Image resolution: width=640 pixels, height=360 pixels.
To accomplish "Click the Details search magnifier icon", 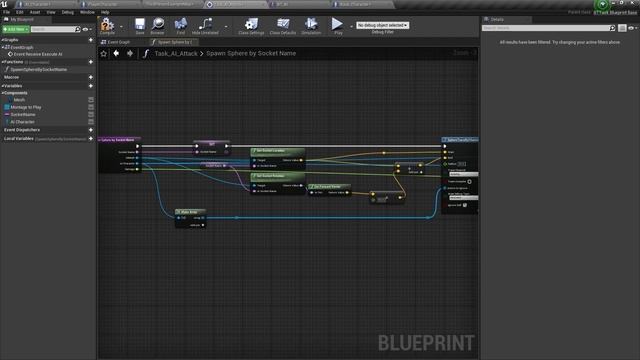I will (x=612, y=28).
